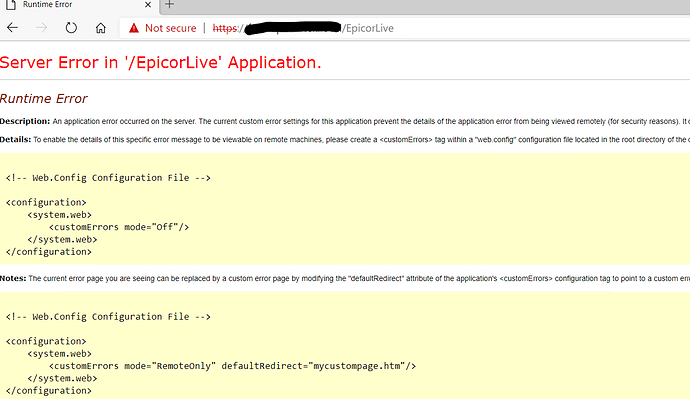Image resolution: width=690 pixels, height=399 pixels.
Task: Focus address bar at /EpicorLive URL text
Action: click(368, 28)
